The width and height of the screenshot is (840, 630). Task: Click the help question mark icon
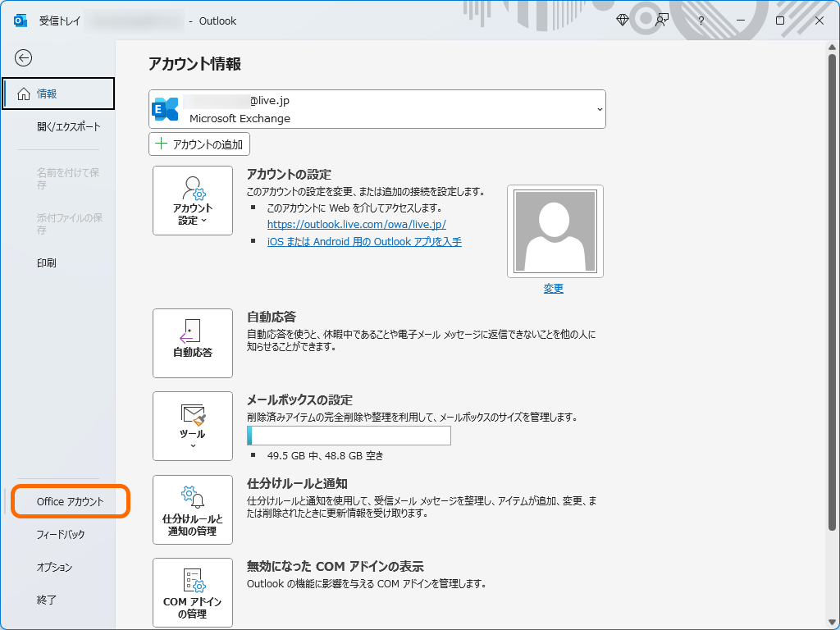700,21
